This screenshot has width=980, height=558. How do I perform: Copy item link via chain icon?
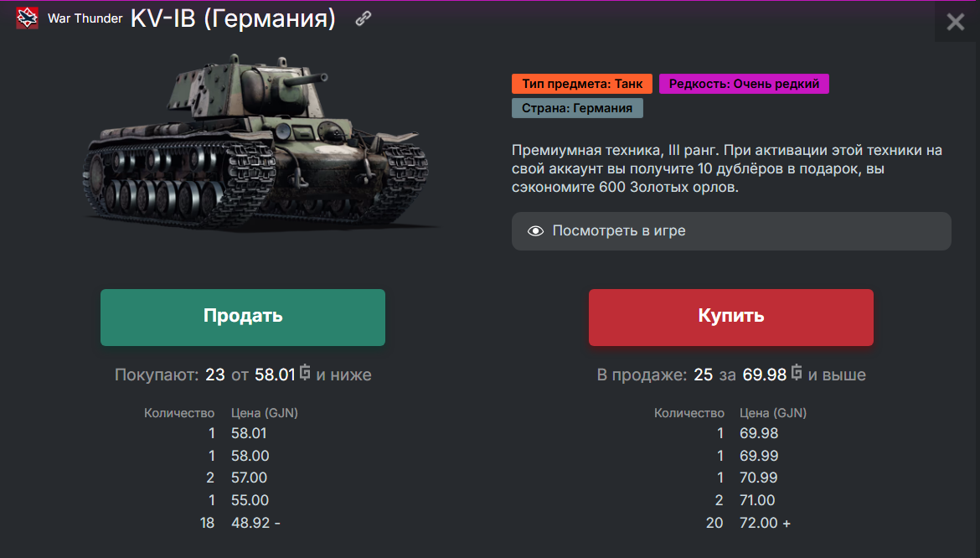click(364, 18)
